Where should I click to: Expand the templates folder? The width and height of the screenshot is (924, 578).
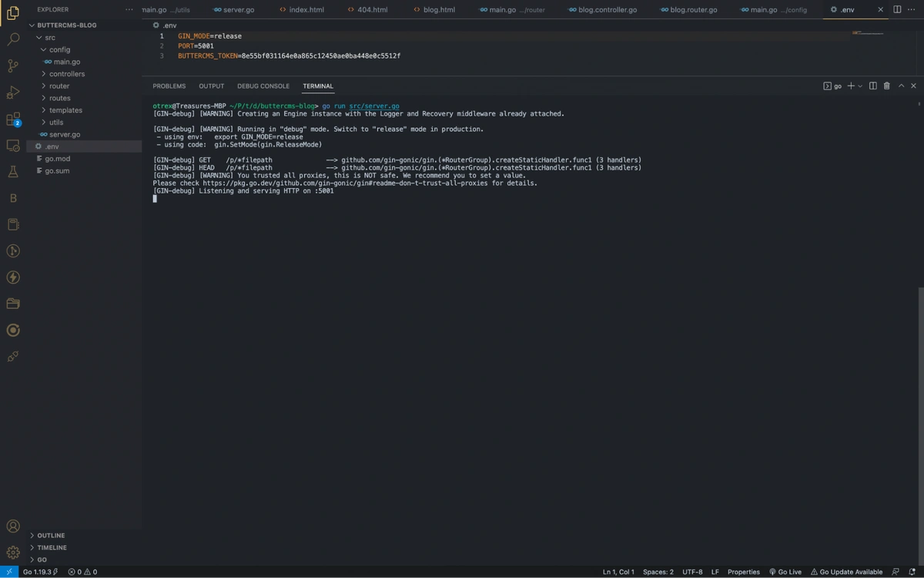[x=65, y=110]
